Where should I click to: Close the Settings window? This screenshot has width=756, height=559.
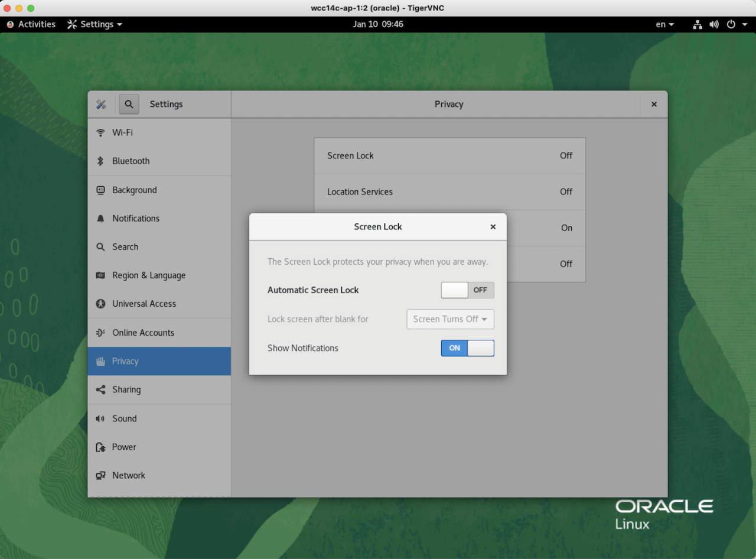point(654,104)
